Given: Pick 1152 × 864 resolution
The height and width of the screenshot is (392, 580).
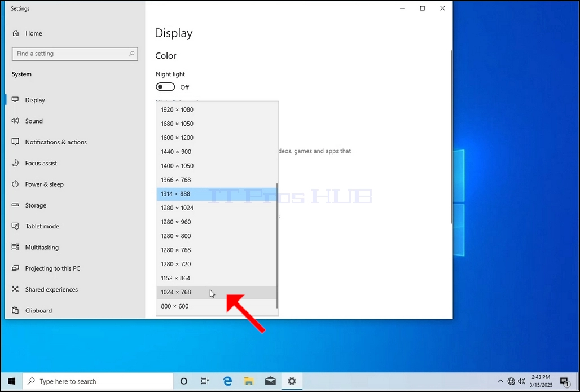Looking at the screenshot, I should point(217,278).
